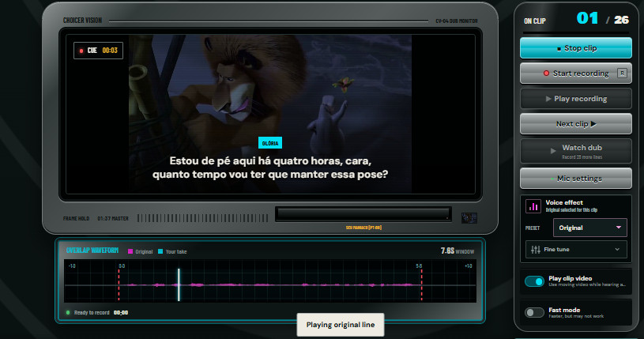Click the frame tick bar indicator

202,218
